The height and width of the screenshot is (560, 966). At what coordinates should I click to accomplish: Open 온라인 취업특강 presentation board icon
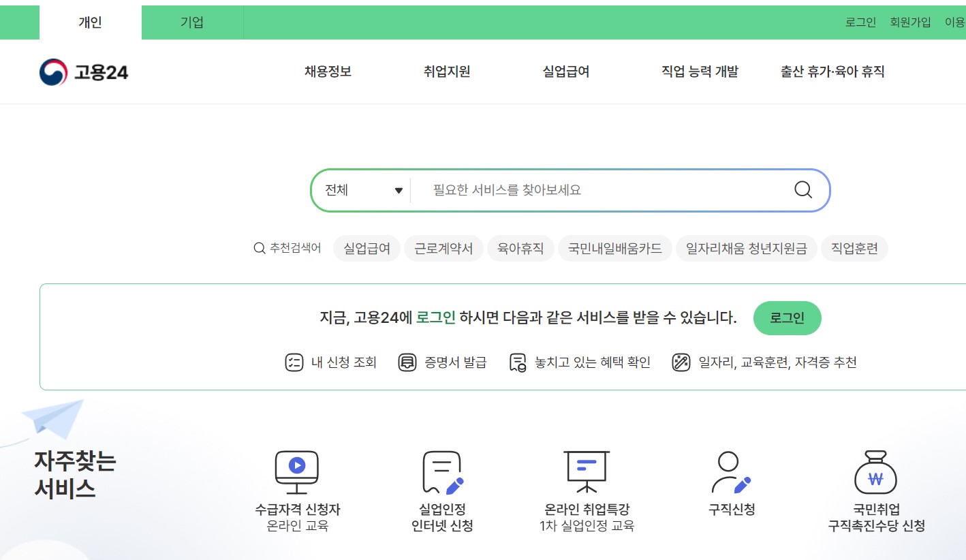pos(586,468)
